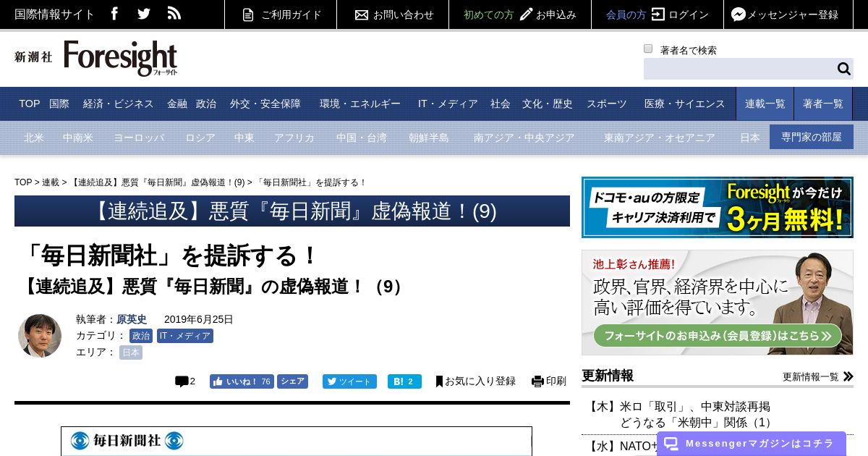Open ご利用ガイド usage guide
Image resolution: width=868 pixels, height=456 pixels.
coord(282,14)
